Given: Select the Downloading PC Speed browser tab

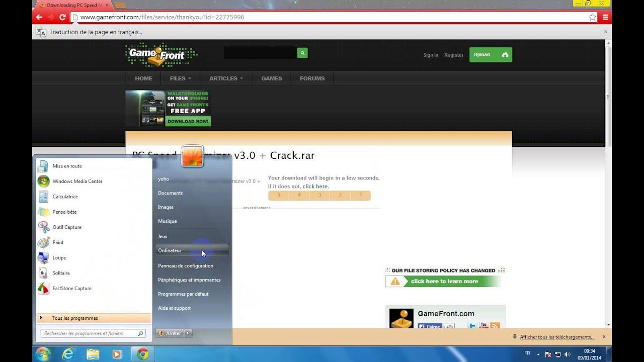Looking at the screenshot, I should point(73,5).
